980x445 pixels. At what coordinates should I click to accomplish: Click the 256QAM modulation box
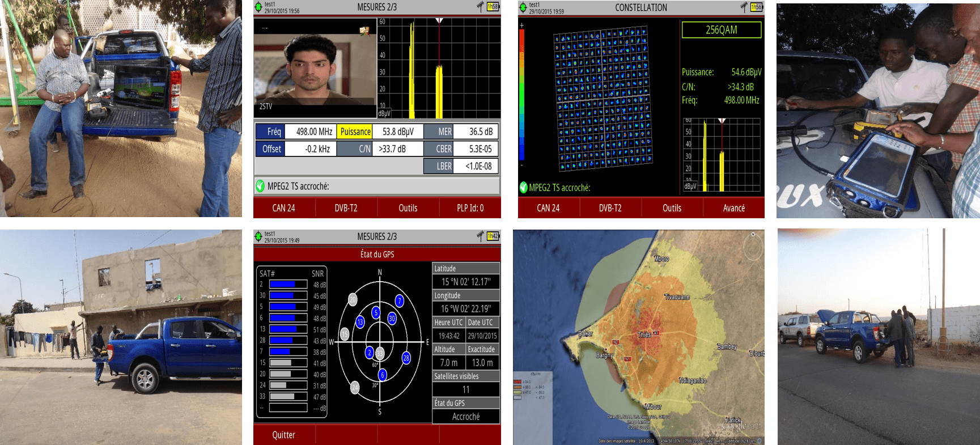(x=721, y=30)
